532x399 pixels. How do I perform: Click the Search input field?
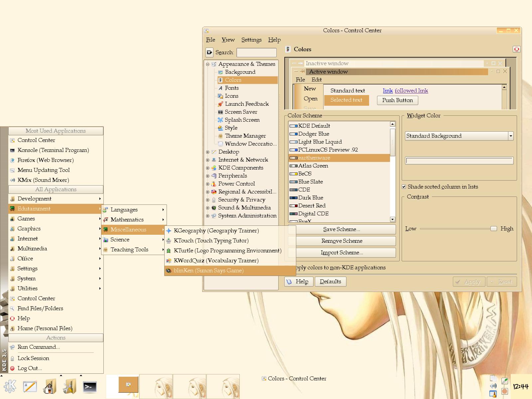click(256, 52)
